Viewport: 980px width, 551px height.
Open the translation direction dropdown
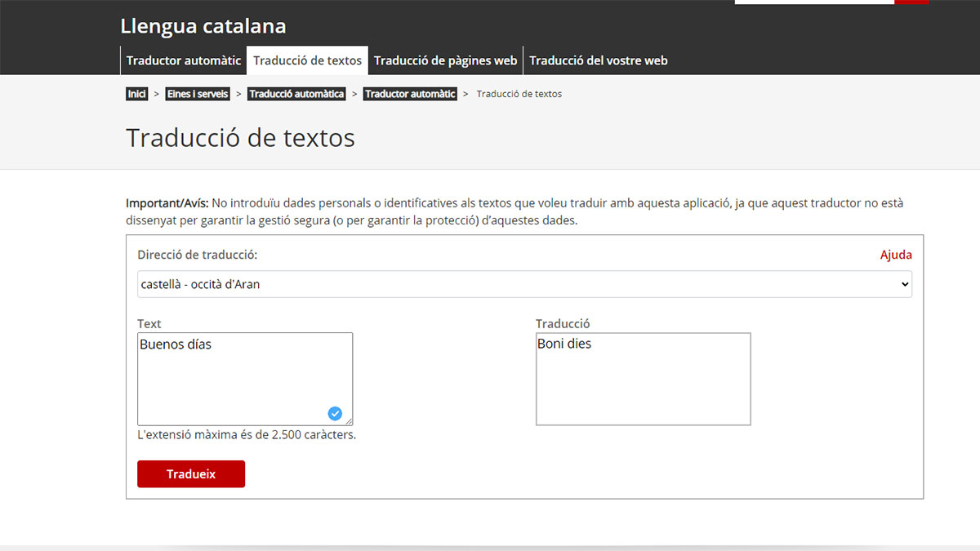(x=524, y=284)
